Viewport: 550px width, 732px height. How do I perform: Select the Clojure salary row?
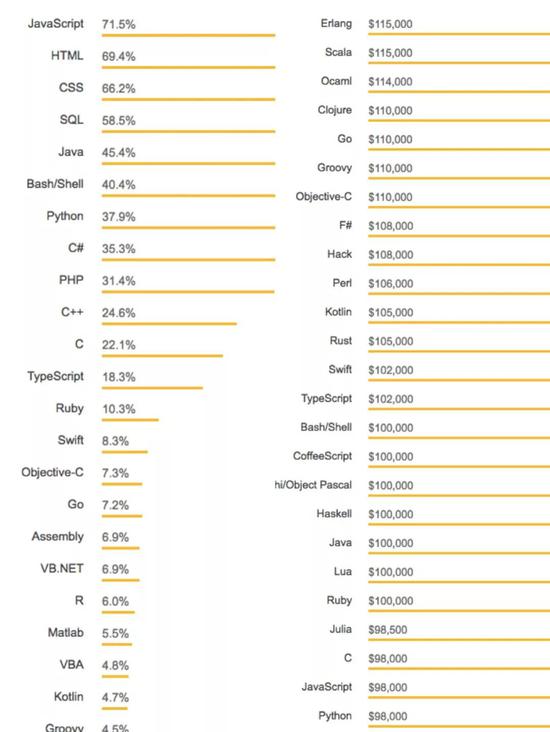click(434, 113)
